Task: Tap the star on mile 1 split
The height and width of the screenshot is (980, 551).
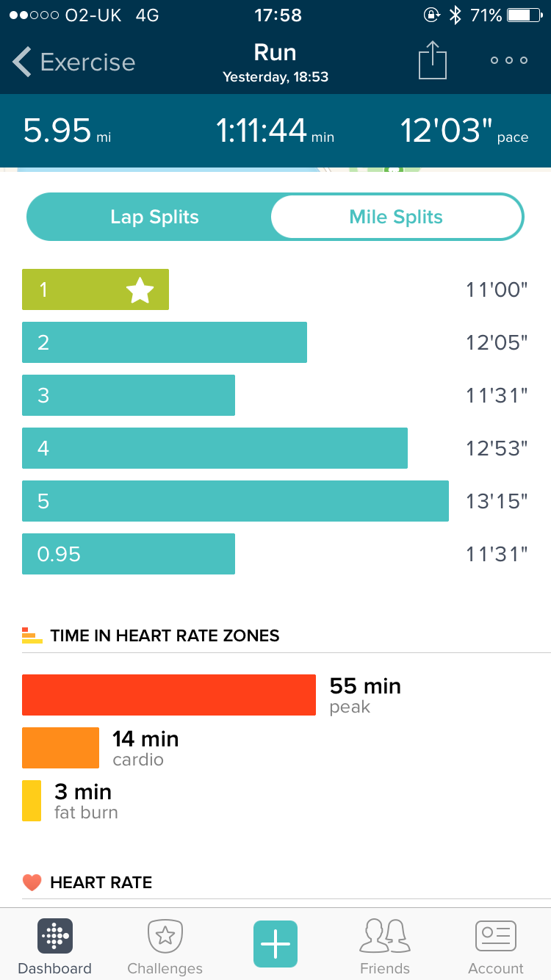Action: point(140,290)
